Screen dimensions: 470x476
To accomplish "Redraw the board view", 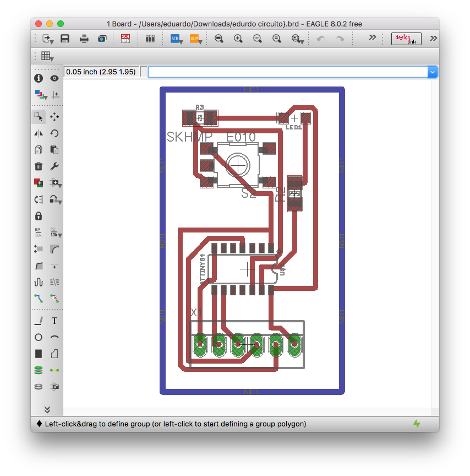I will pos(276,39).
